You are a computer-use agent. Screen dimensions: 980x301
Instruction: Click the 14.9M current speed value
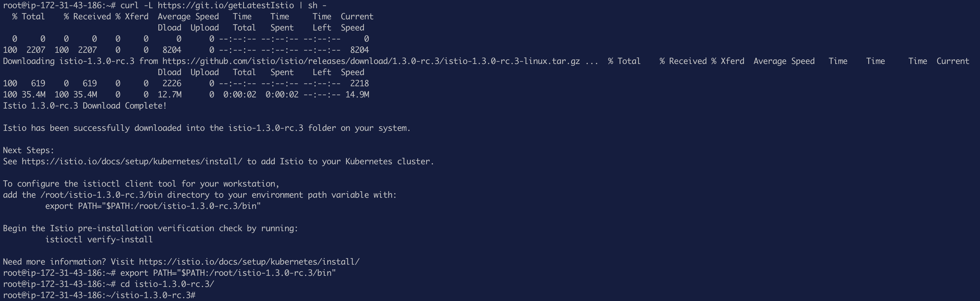tap(357, 95)
